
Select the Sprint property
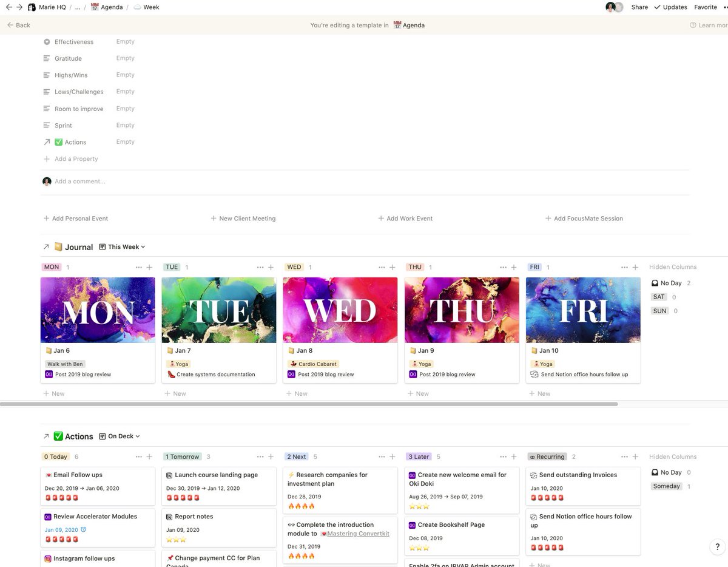[63, 125]
